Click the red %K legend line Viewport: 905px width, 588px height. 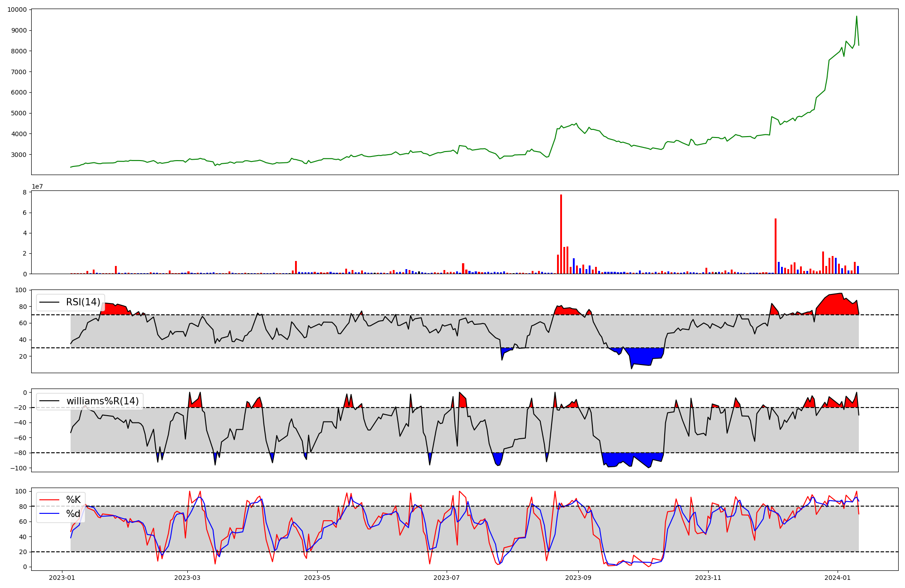coord(49,500)
